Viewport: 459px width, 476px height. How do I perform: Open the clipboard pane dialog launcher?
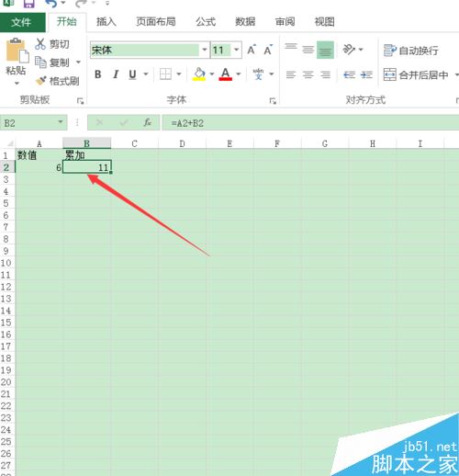80,100
